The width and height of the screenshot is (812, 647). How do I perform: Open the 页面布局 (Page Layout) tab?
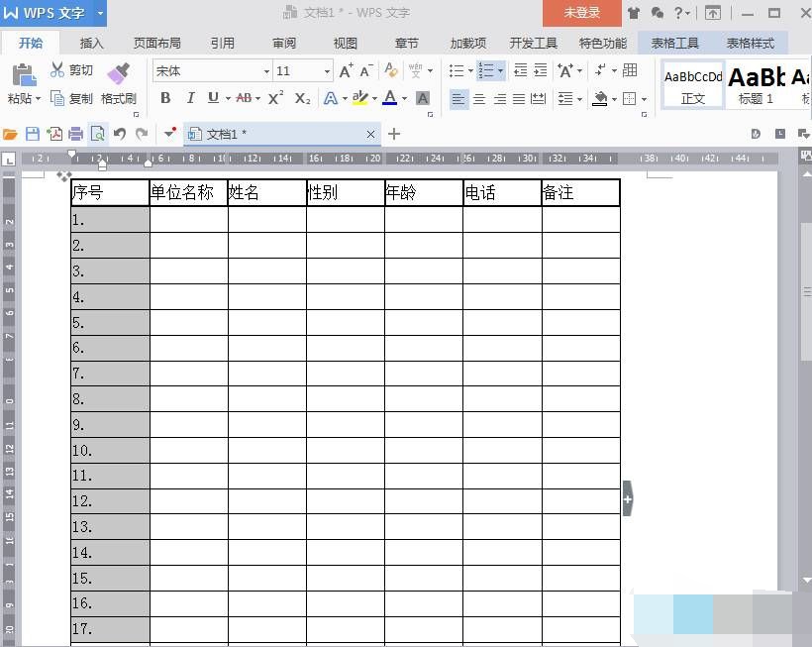pyautogui.click(x=157, y=44)
